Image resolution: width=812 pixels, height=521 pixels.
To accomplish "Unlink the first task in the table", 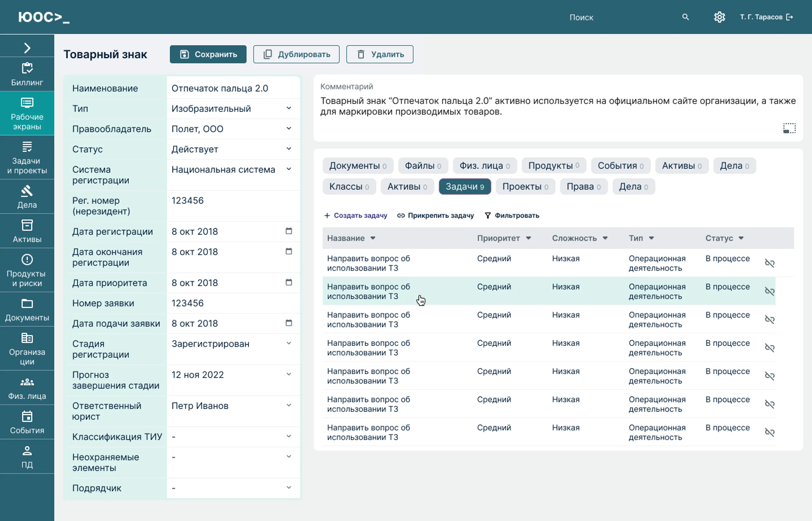I will (x=769, y=263).
